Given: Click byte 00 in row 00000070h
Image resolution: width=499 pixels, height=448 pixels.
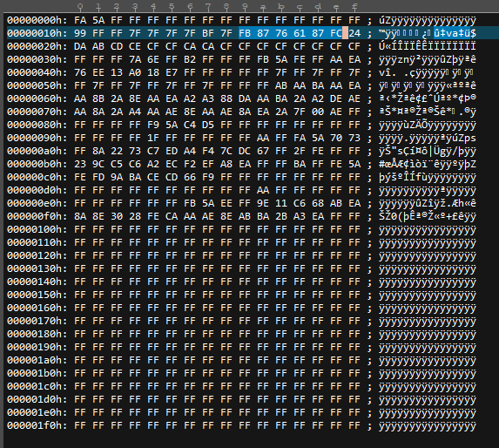Looking at the screenshot, I should coord(318,112).
